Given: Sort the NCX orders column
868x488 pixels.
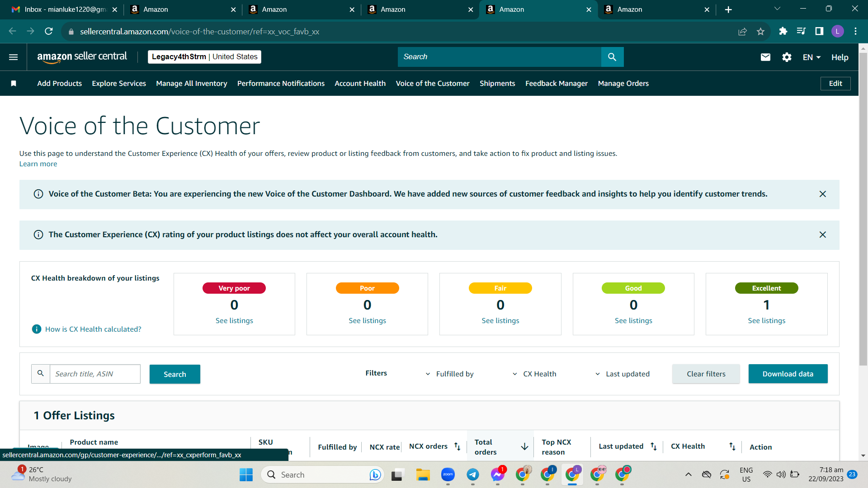Looking at the screenshot, I should click(x=457, y=446).
